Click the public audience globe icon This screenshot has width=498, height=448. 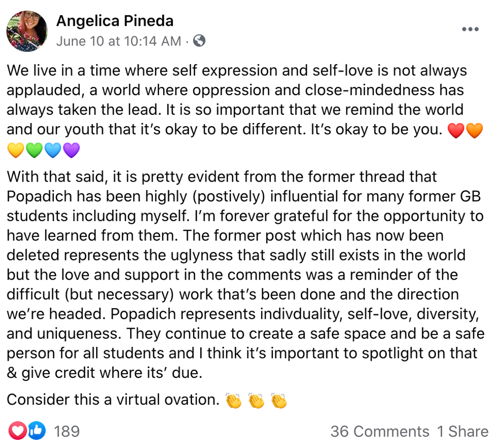200,41
